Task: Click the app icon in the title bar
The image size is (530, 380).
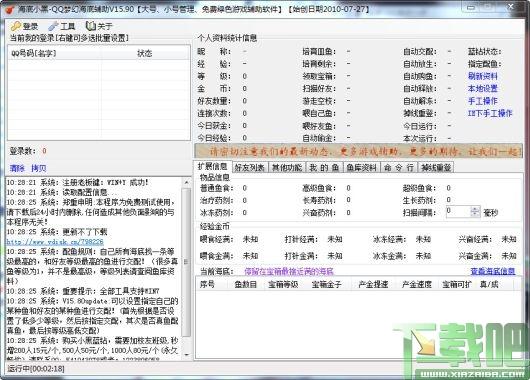Action: 9,9
